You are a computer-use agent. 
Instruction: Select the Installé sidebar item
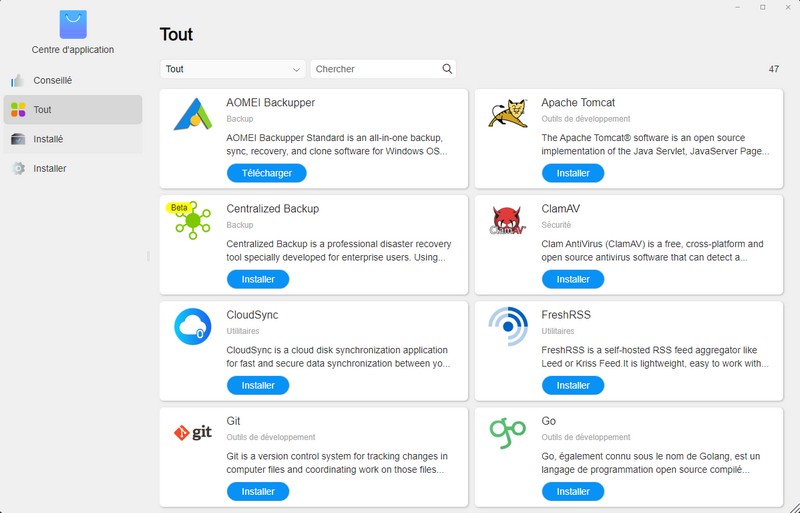(x=72, y=139)
